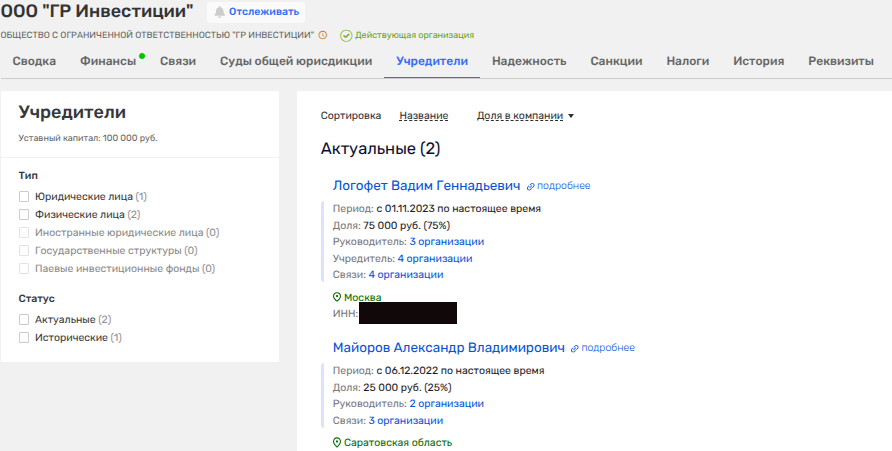The height and width of the screenshot is (451, 892).
Task: Click the green dot on Финансы tab
Action: tap(142, 55)
